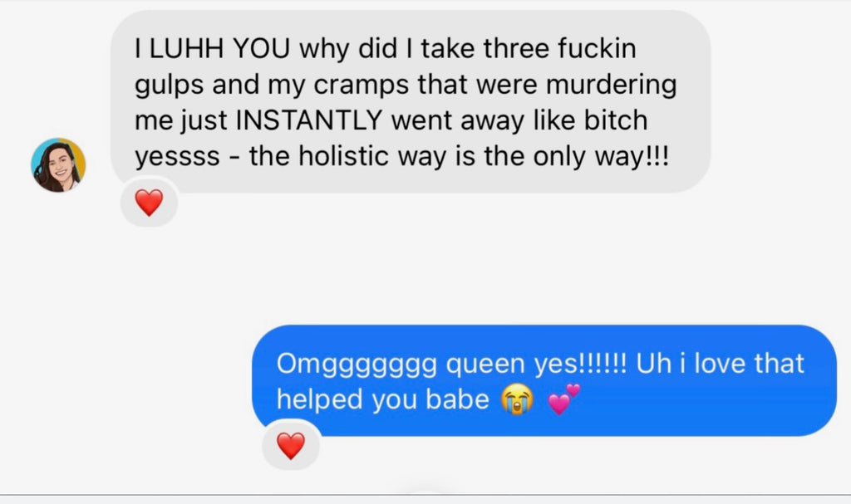
Task: Click the words "I LUHH YOU" in the gray message
Action: point(212,48)
